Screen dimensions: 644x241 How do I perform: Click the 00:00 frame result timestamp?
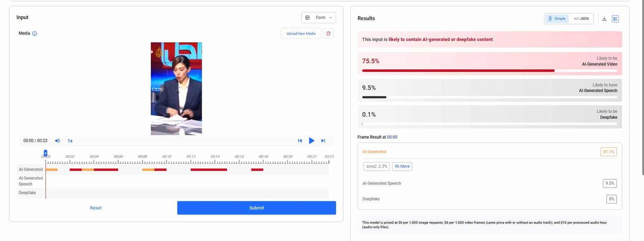click(392, 137)
